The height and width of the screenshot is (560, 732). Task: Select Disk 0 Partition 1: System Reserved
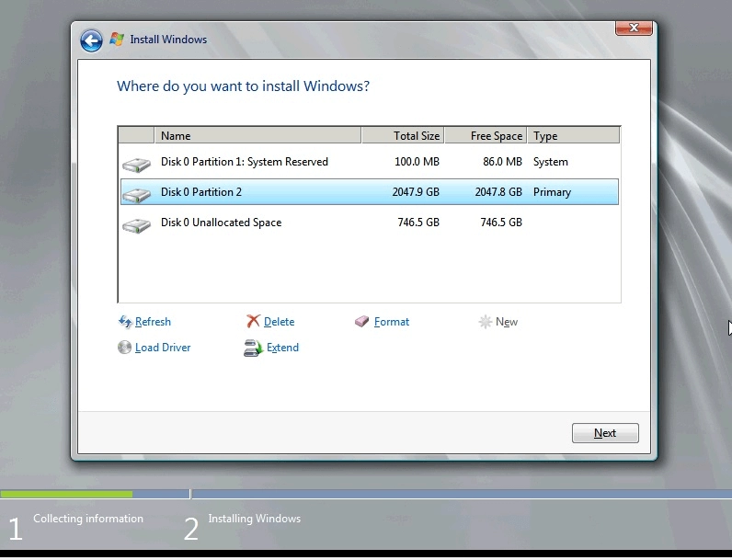click(x=370, y=162)
